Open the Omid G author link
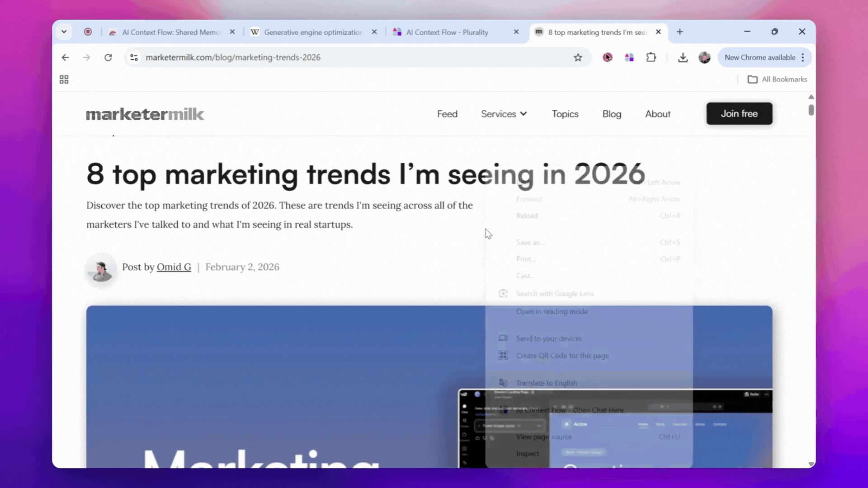This screenshot has width=868, height=488. (x=174, y=267)
